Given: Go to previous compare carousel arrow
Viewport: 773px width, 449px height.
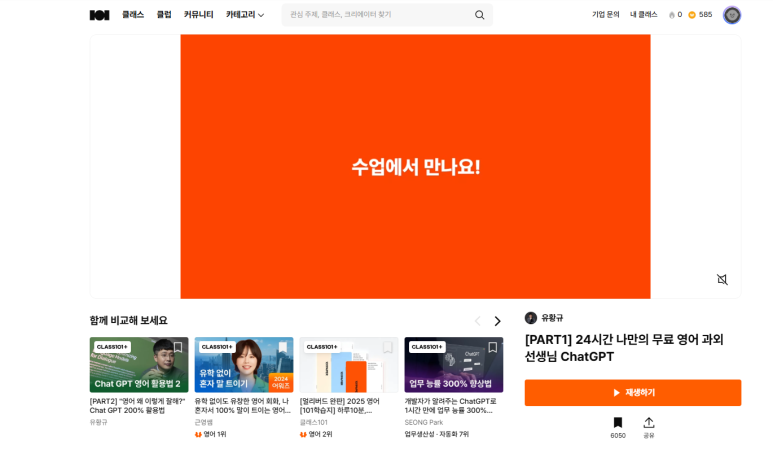Looking at the screenshot, I should [x=477, y=321].
